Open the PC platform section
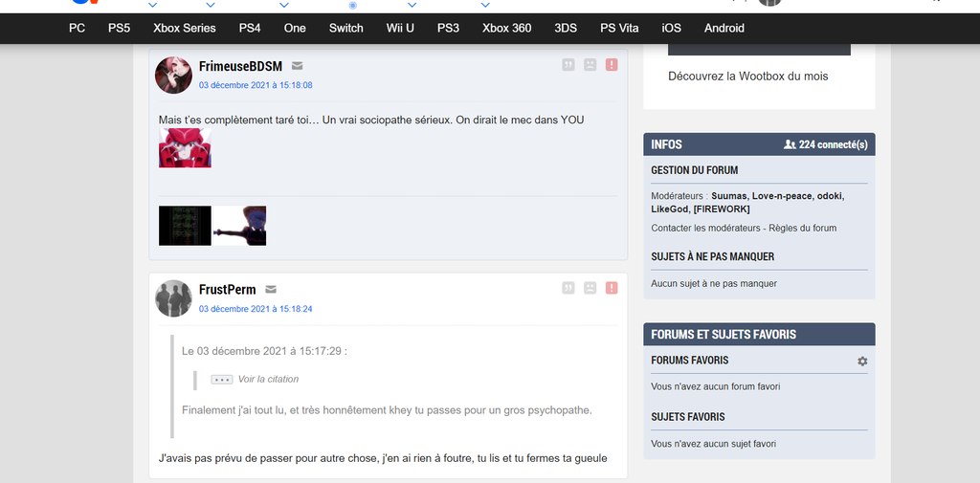Screen dimensions: 980x483 click(77, 28)
